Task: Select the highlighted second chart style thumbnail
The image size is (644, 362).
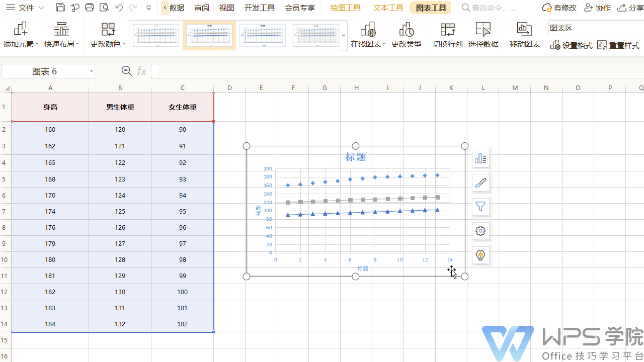Action: tap(209, 35)
